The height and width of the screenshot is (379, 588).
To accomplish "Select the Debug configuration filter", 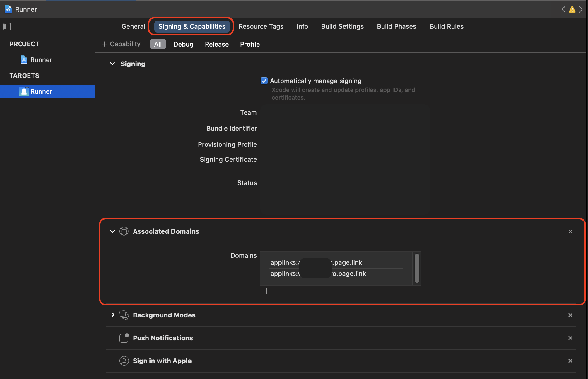I will pyautogui.click(x=183, y=44).
